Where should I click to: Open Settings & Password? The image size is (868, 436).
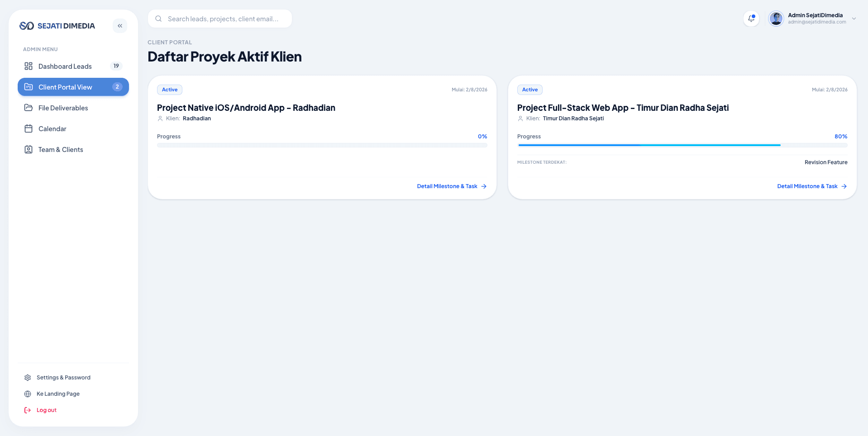73,377
